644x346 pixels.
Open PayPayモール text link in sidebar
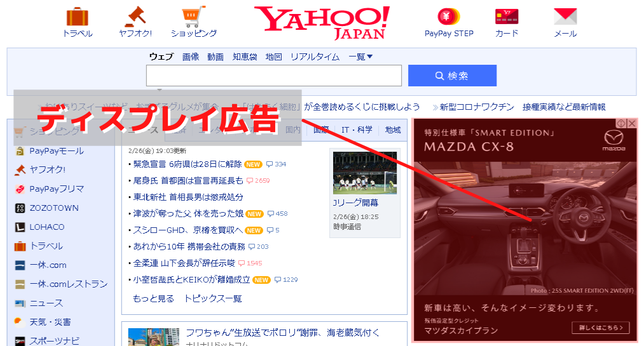[x=57, y=151]
